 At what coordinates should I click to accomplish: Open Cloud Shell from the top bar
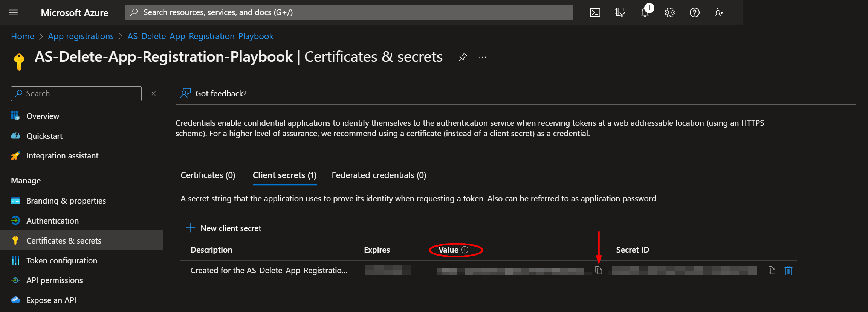(x=595, y=12)
